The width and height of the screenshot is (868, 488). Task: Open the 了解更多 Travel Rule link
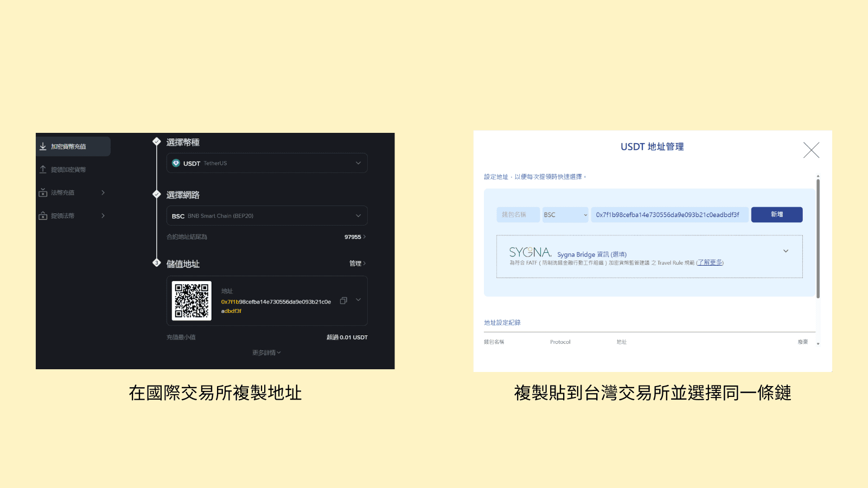point(710,262)
